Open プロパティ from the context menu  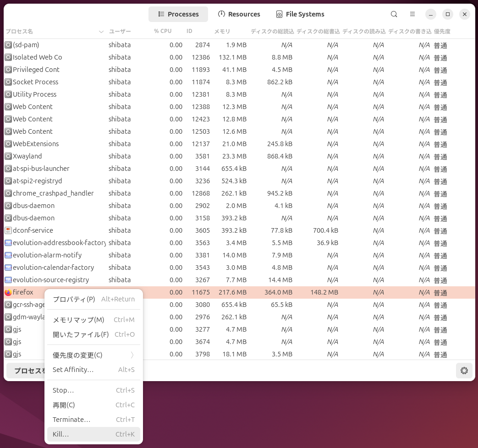tap(74, 299)
